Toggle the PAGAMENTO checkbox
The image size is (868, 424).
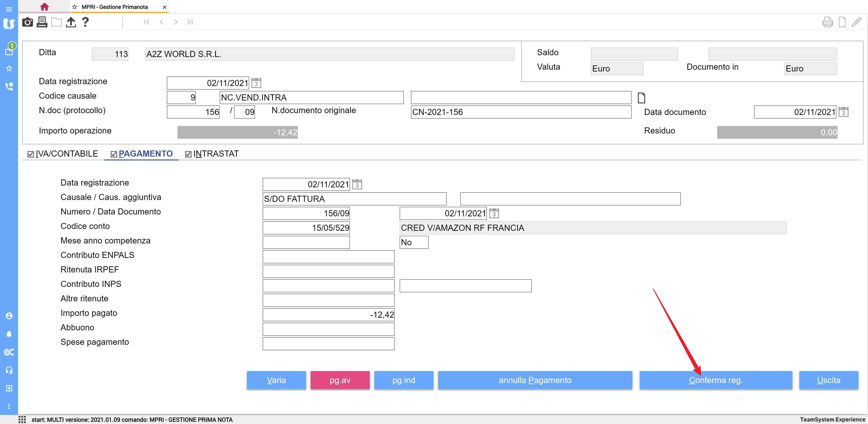114,154
